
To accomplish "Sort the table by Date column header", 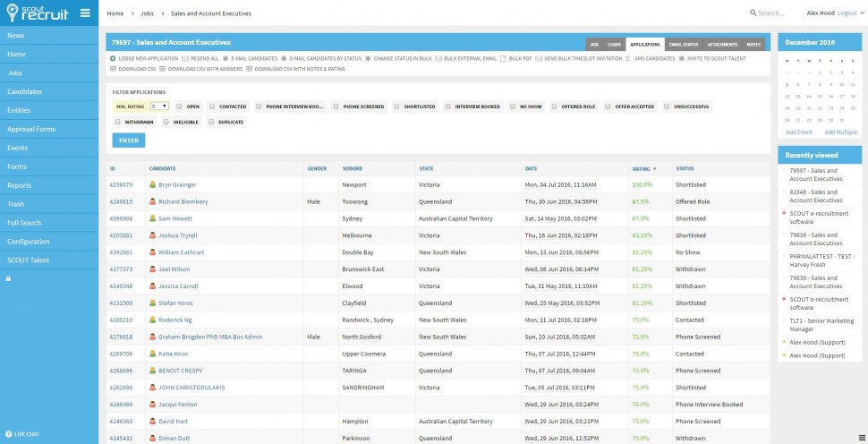I will 531,169.
